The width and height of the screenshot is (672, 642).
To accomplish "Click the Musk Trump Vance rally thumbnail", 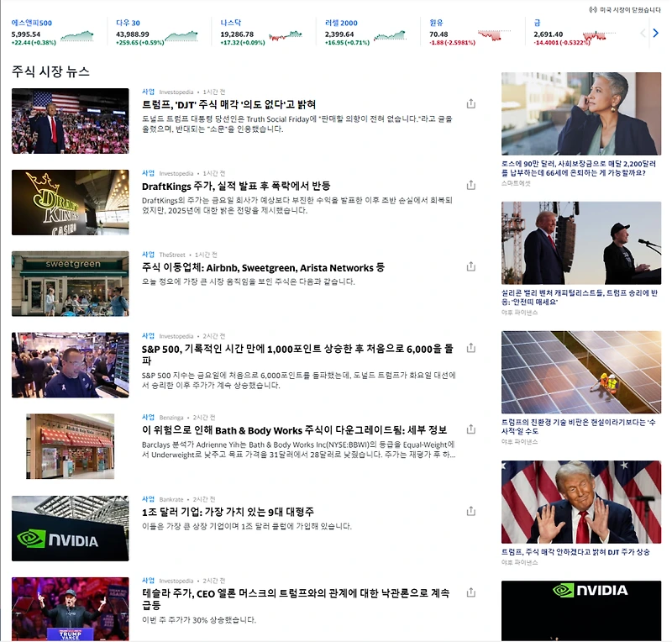I will [71, 609].
